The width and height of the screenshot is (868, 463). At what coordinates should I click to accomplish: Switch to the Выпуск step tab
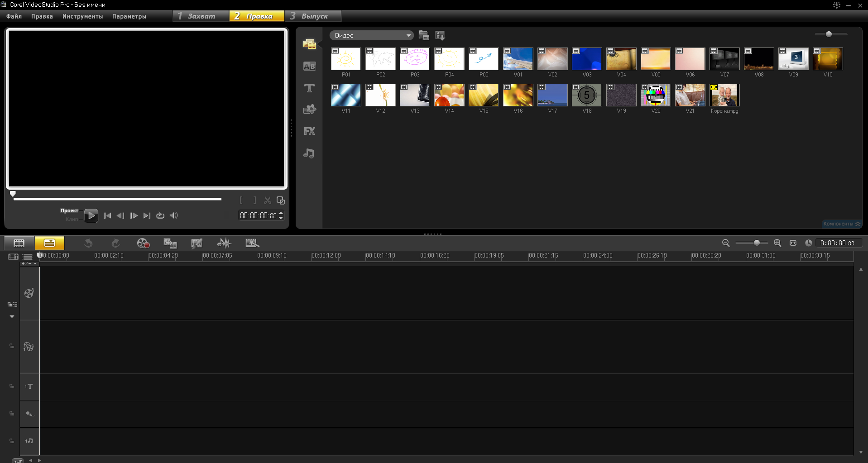click(313, 16)
